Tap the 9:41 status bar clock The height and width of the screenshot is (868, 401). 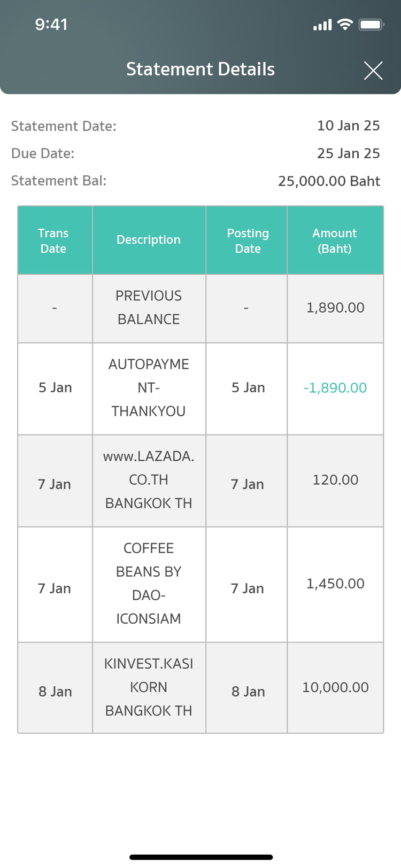pos(51,25)
